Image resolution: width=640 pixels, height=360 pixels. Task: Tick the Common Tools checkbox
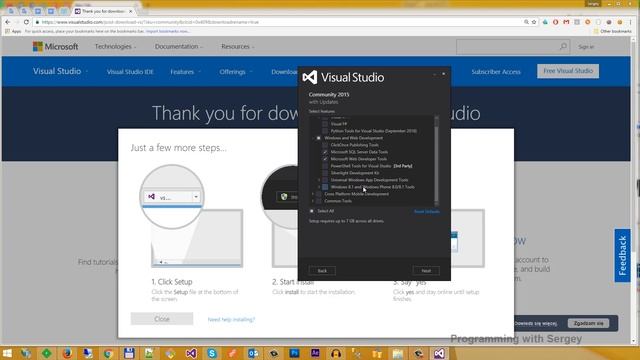(319, 201)
